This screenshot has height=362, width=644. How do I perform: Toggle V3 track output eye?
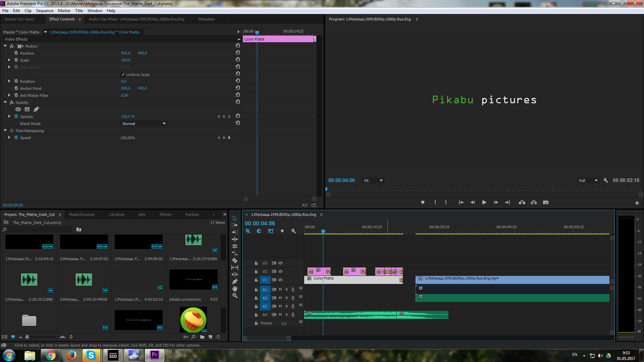click(281, 263)
